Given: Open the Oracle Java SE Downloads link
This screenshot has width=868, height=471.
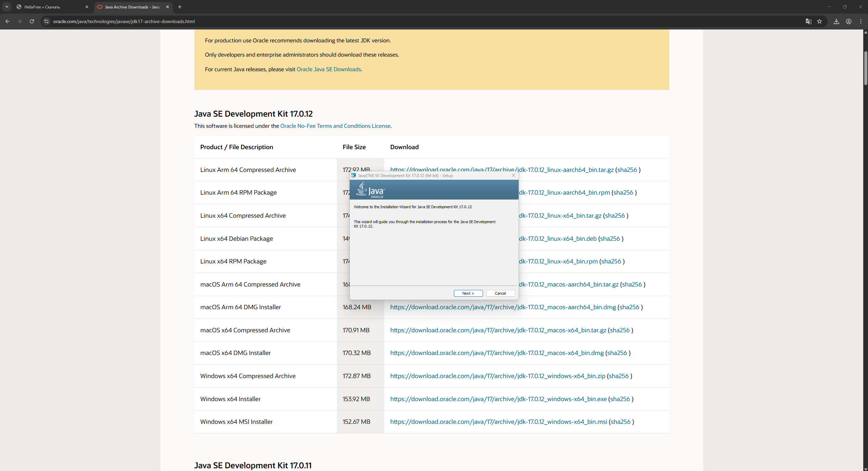Looking at the screenshot, I should click(329, 69).
